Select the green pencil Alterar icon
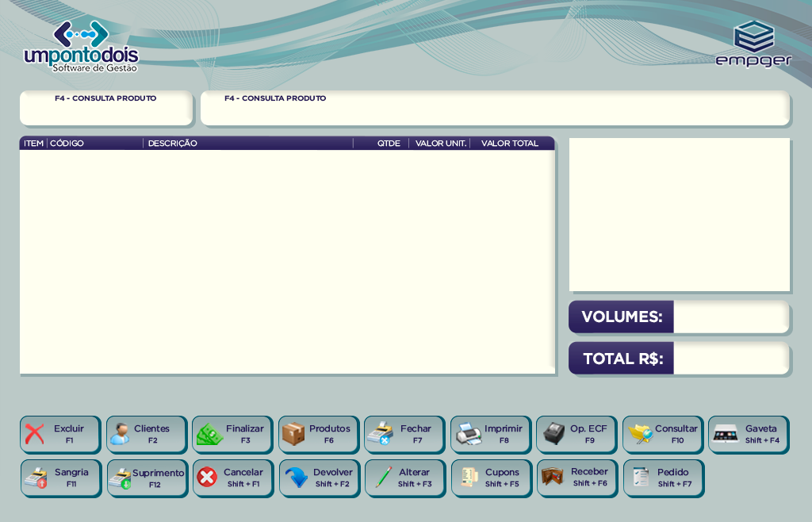This screenshot has width=812, height=522. pyautogui.click(x=384, y=478)
